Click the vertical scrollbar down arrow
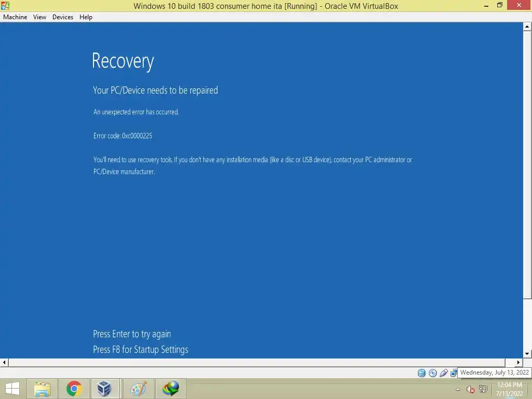This screenshot has width=532, height=399. tap(527, 354)
